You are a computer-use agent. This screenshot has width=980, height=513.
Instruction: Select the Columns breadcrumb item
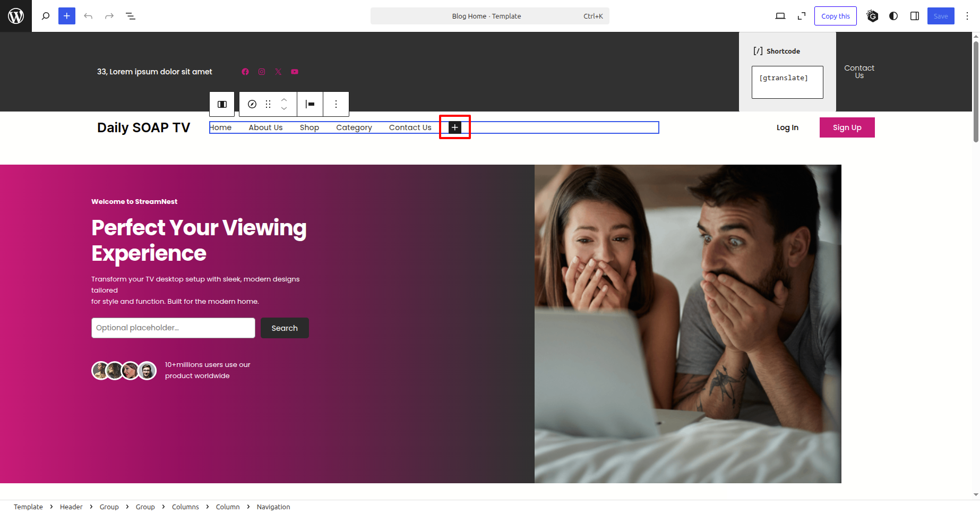pos(185,507)
